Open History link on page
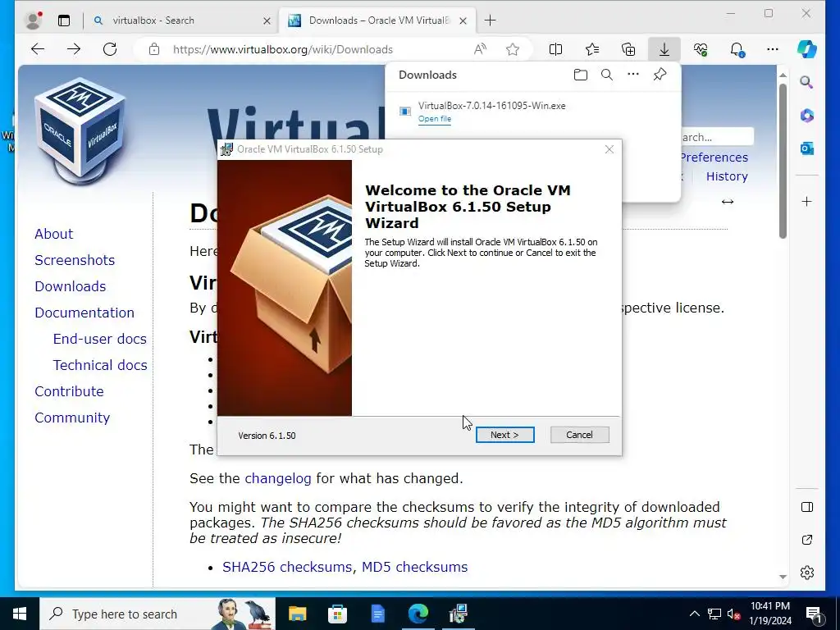 point(727,176)
